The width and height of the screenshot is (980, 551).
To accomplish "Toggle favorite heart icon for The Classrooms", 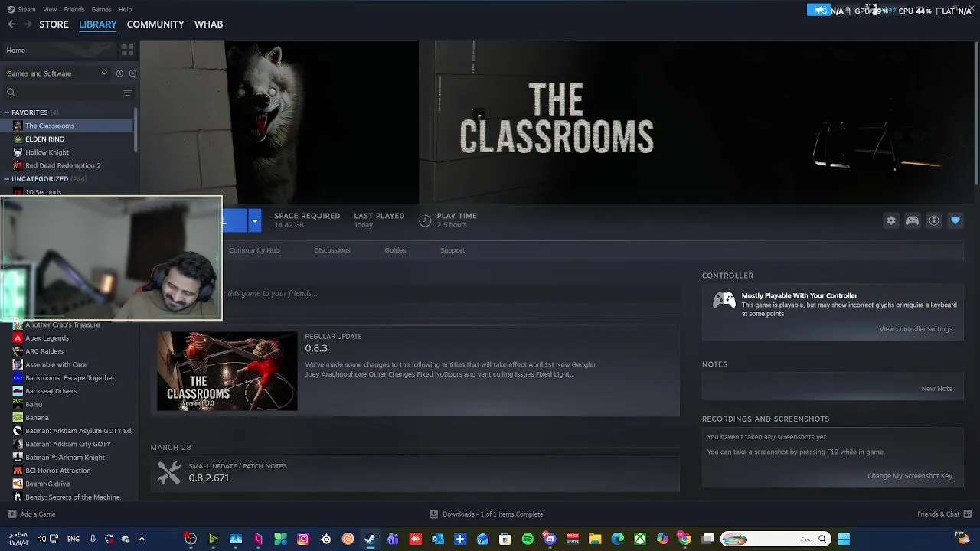I will pyautogui.click(x=955, y=220).
